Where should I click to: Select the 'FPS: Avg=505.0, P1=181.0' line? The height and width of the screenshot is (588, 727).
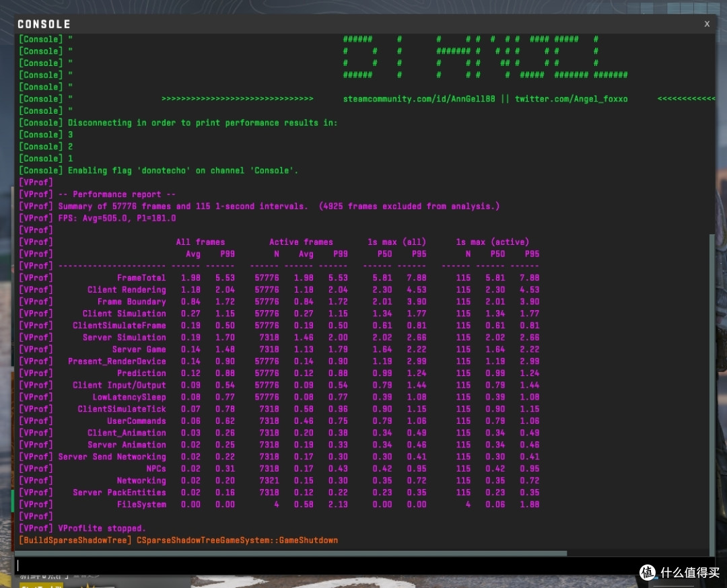(x=117, y=218)
